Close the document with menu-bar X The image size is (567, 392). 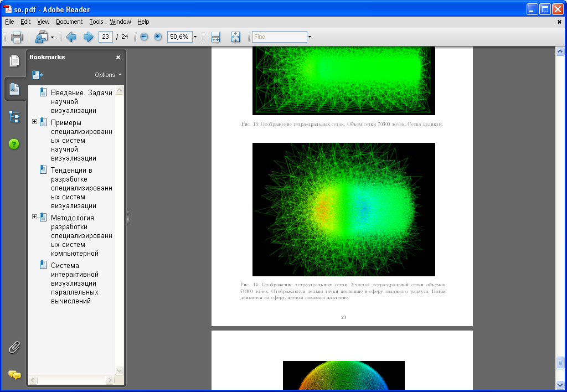click(559, 22)
